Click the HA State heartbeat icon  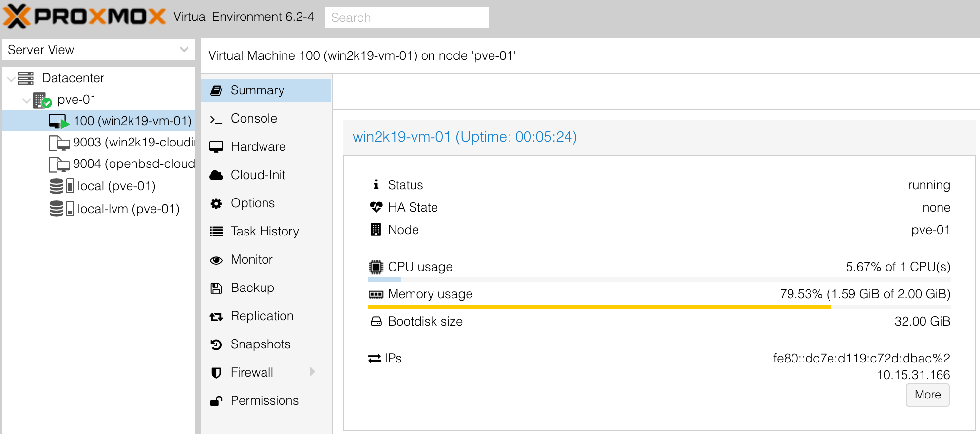click(376, 207)
